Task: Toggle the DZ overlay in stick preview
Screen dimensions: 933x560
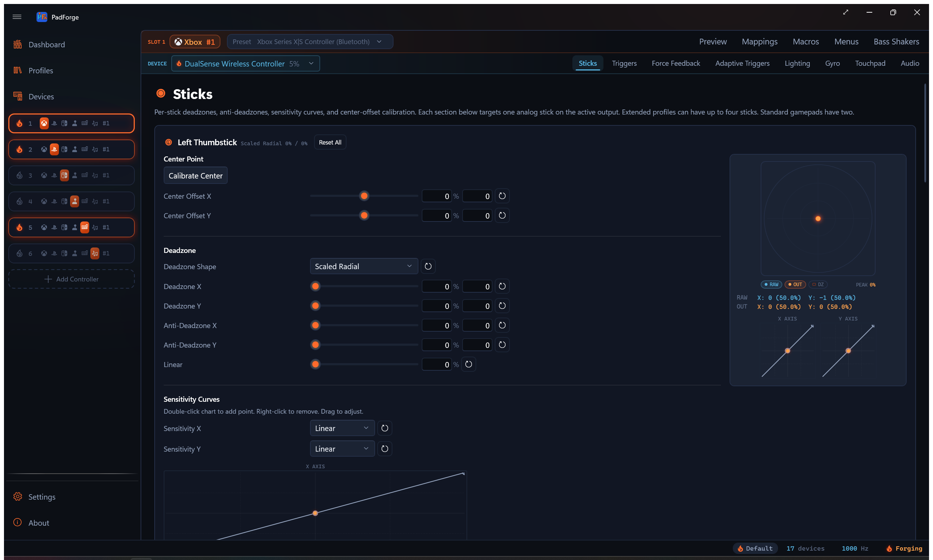Action: pos(818,285)
